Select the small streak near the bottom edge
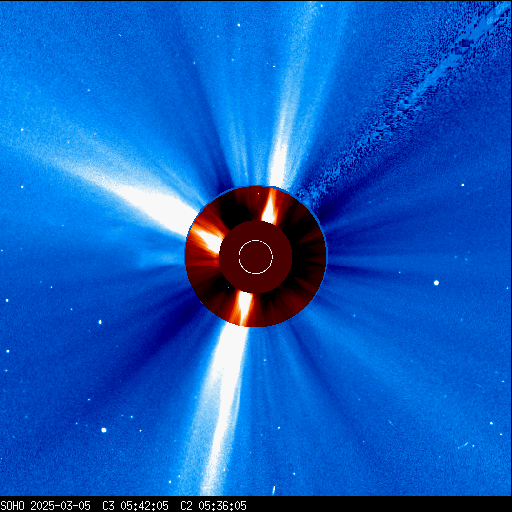This screenshot has height=512, width=512. point(274,490)
